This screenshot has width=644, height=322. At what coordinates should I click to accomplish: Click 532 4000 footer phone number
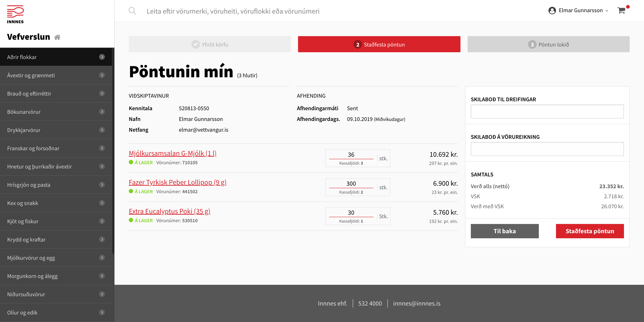tap(370, 303)
